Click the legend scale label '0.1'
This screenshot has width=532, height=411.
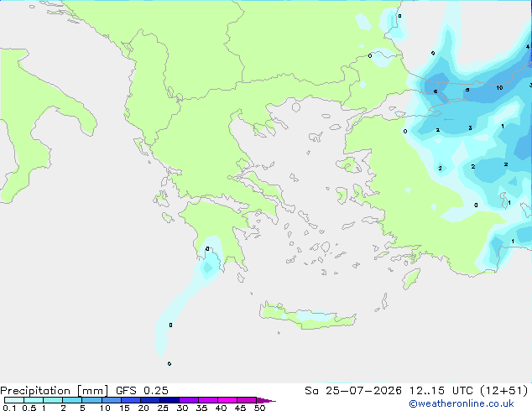[x=9, y=408]
